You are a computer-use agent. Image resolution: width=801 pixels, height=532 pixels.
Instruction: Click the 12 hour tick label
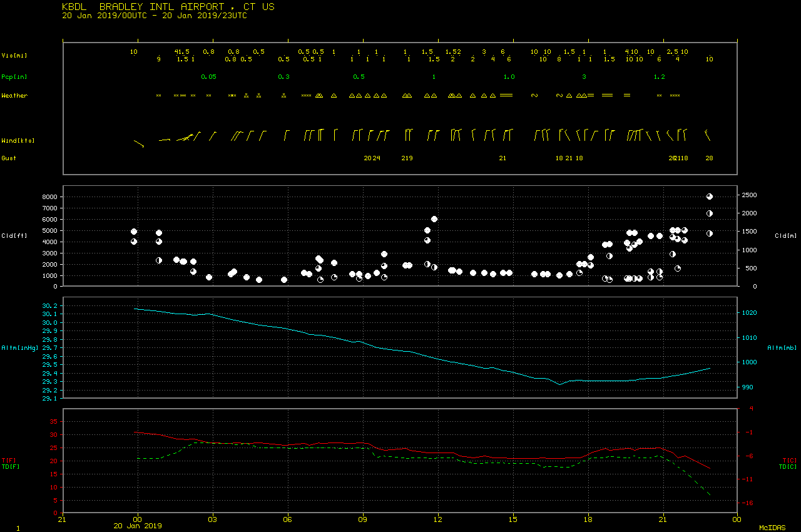coord(438,519)
